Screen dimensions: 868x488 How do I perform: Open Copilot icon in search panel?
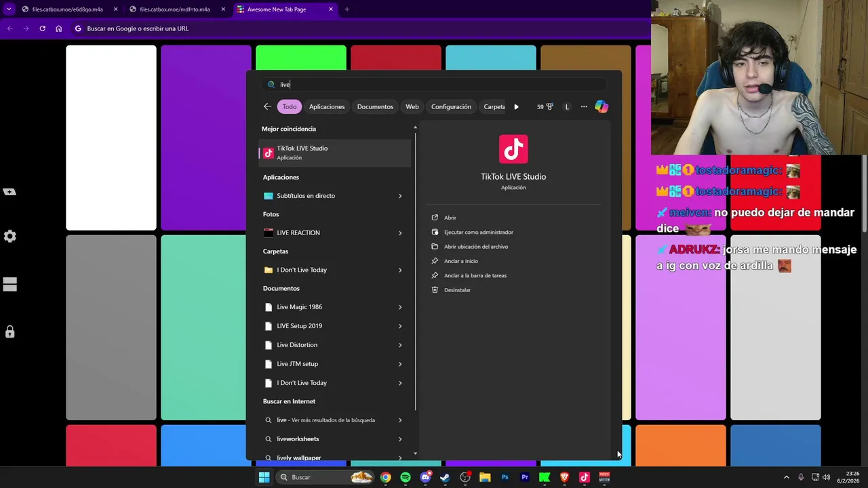(601, 106)
